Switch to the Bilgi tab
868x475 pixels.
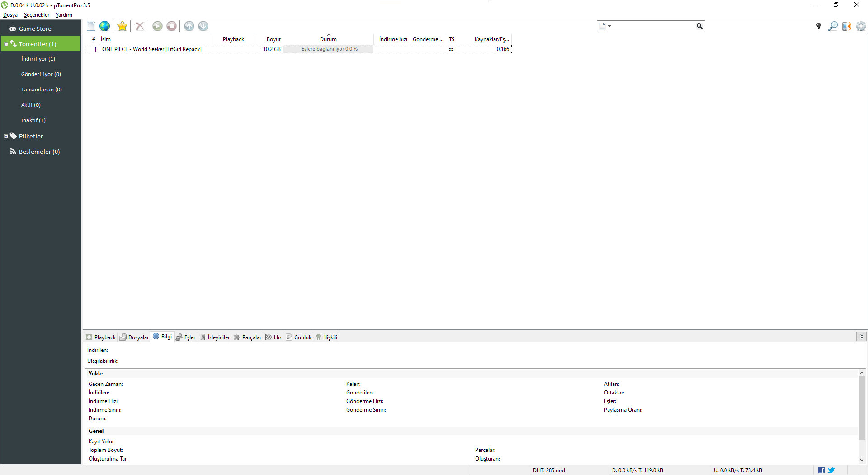tap(162, 337)
